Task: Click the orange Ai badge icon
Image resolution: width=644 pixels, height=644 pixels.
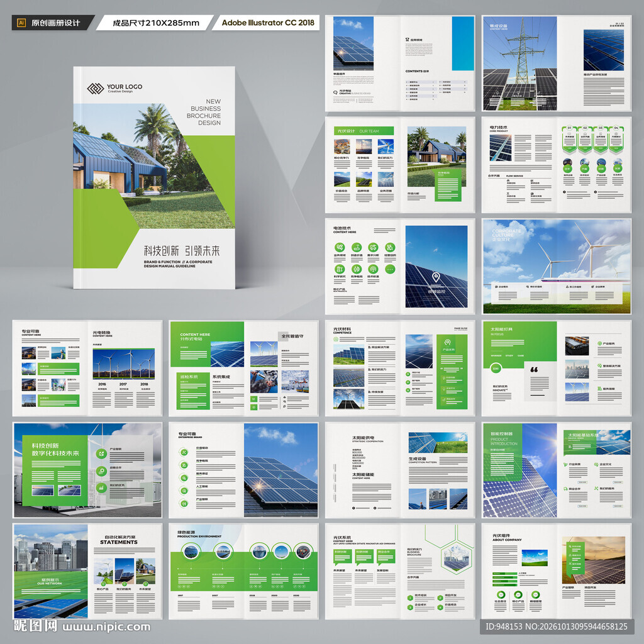Action: [x=21, y=23]
